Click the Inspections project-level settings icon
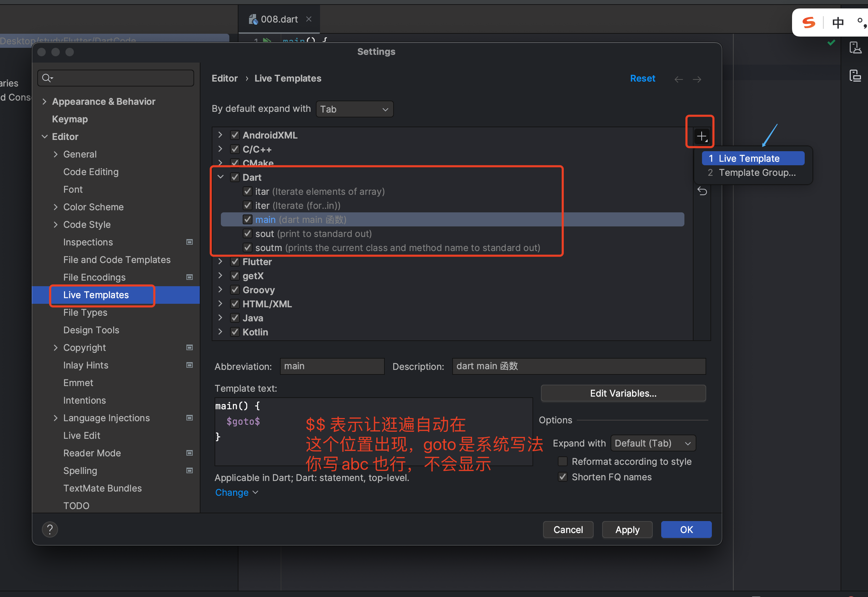Viewport: 868px width, 597px height. coord(190,242)
